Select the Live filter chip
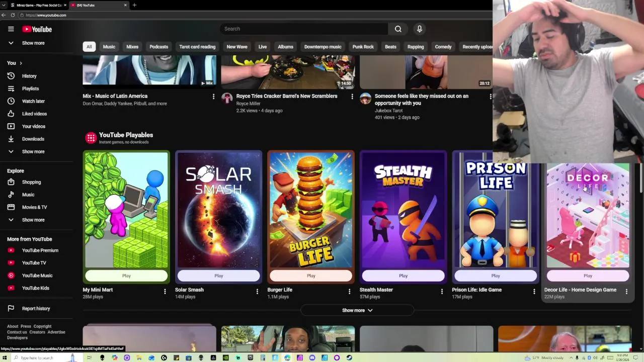 pos(263,47)
